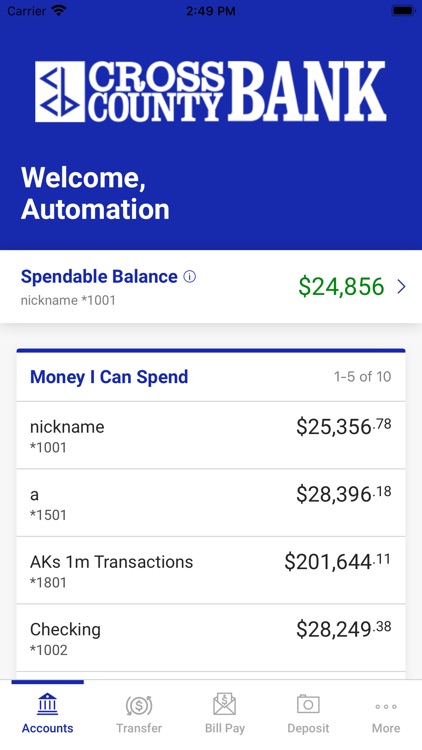Select the AKs 1m Transactions account
The width and height of the screenshot is (422, 750).
pos(211,570)
